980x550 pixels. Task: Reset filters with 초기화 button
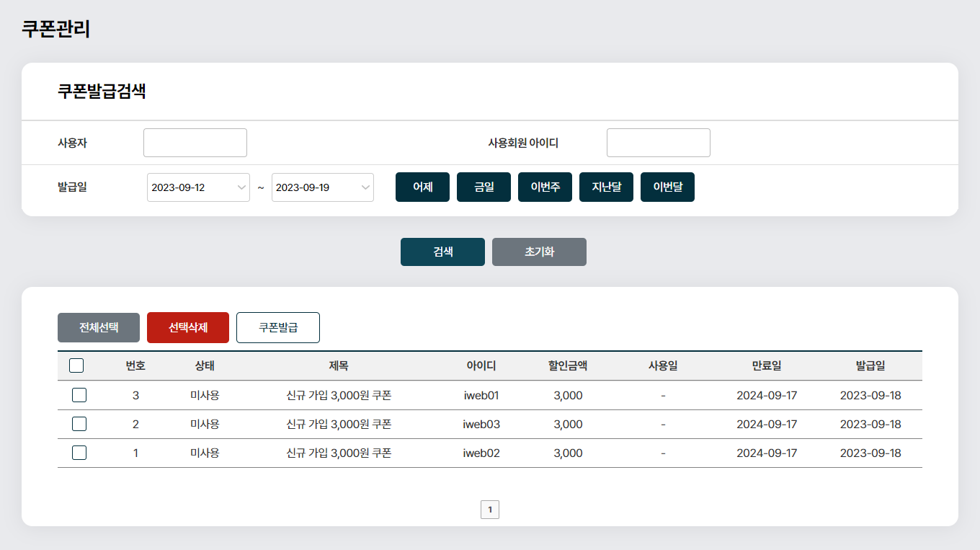539,252
